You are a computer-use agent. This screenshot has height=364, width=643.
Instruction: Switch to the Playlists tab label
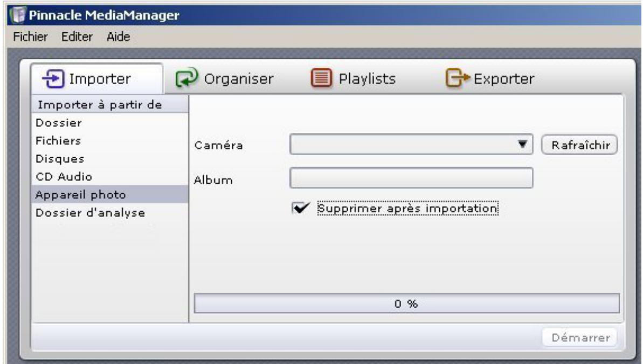point(367,79)
